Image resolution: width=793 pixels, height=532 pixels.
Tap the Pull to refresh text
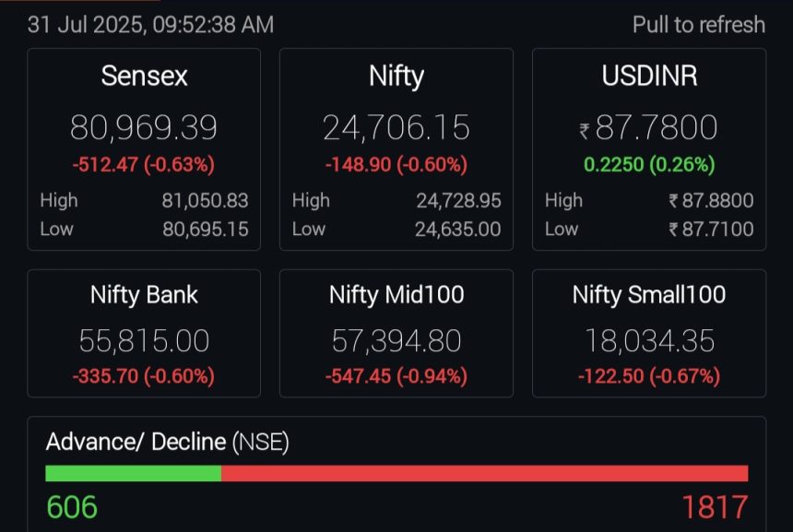pyautogui.click(x=698, y=25)
